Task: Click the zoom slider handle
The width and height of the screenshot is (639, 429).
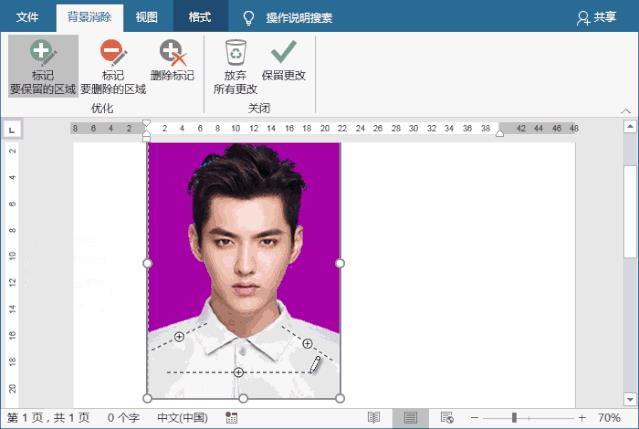Action: pyautogui.click(x=514, y=417)
